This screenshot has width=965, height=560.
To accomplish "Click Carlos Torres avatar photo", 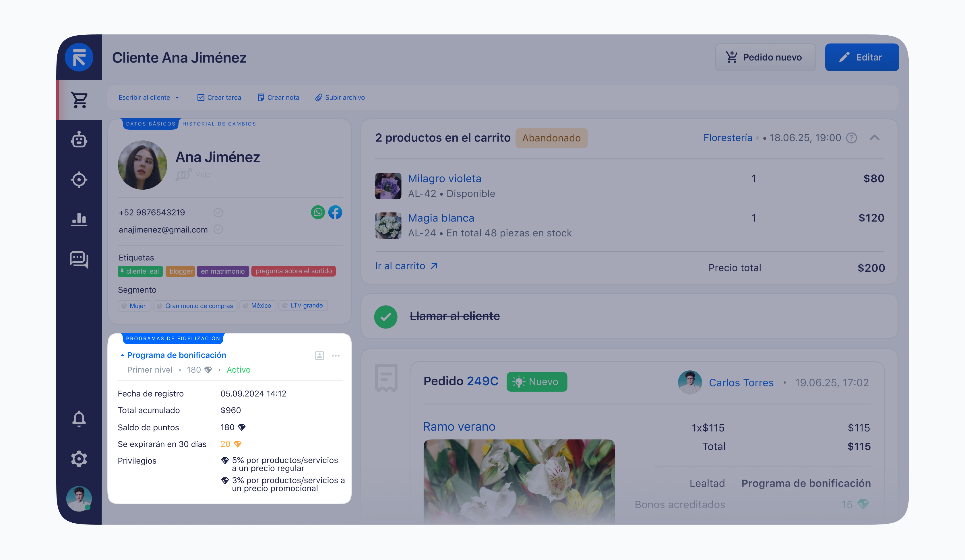I will (x=690, y=382).
